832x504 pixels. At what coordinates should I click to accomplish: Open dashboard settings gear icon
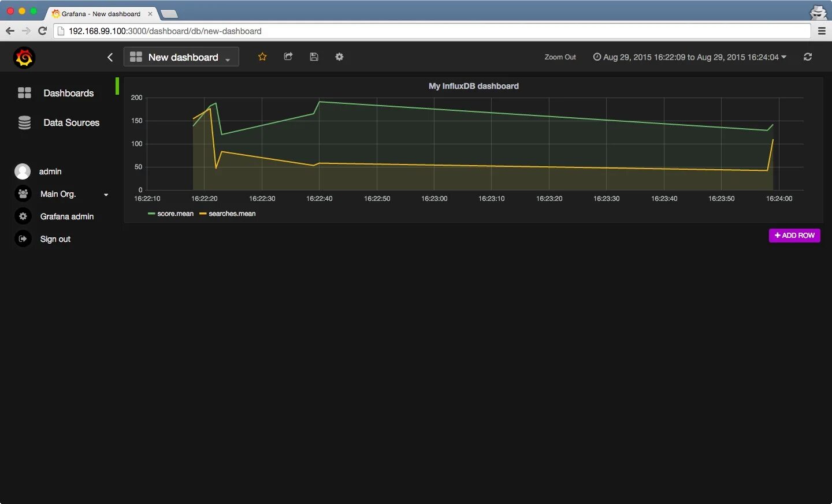pyautogui.click(x=339, y=57)
